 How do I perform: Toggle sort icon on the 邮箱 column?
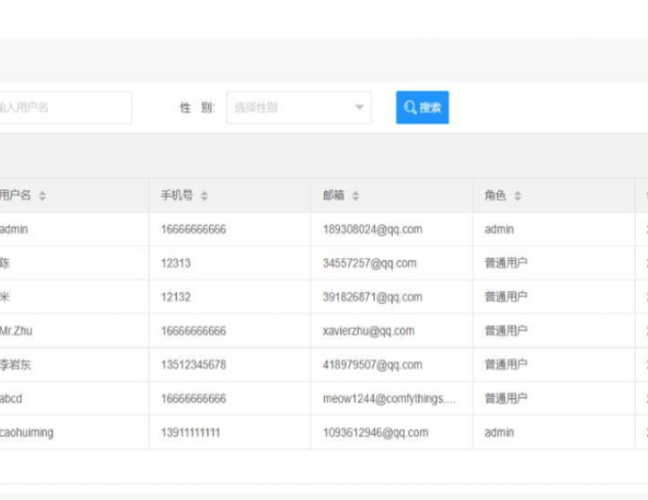tap(355, 196)
